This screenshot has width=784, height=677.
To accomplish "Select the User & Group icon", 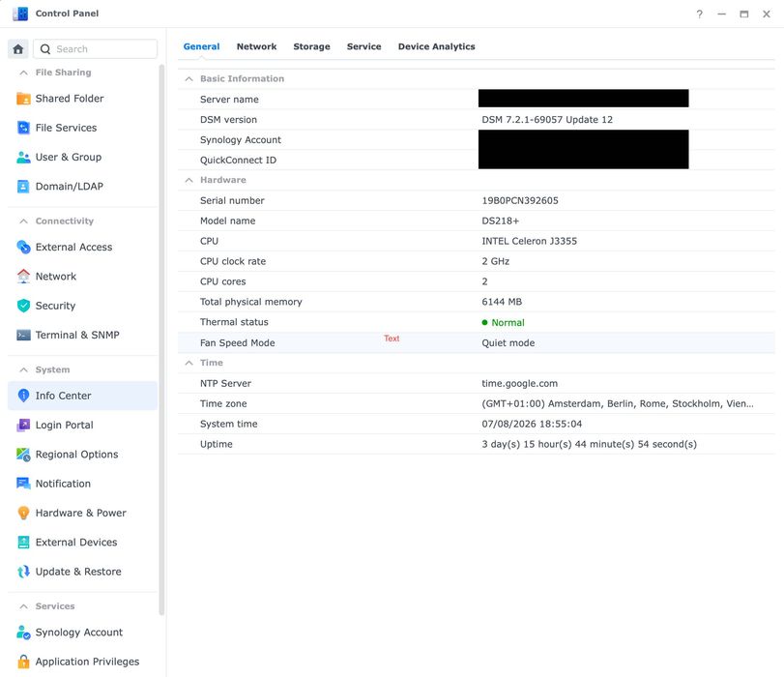I will tap(23, 157).
